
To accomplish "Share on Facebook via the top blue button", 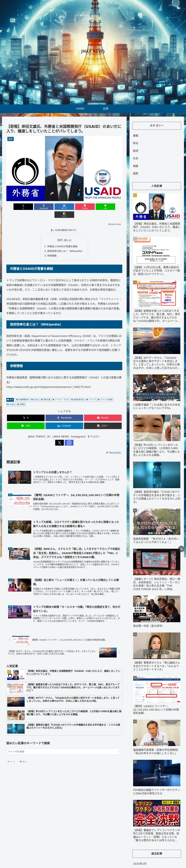I will 44,207.
